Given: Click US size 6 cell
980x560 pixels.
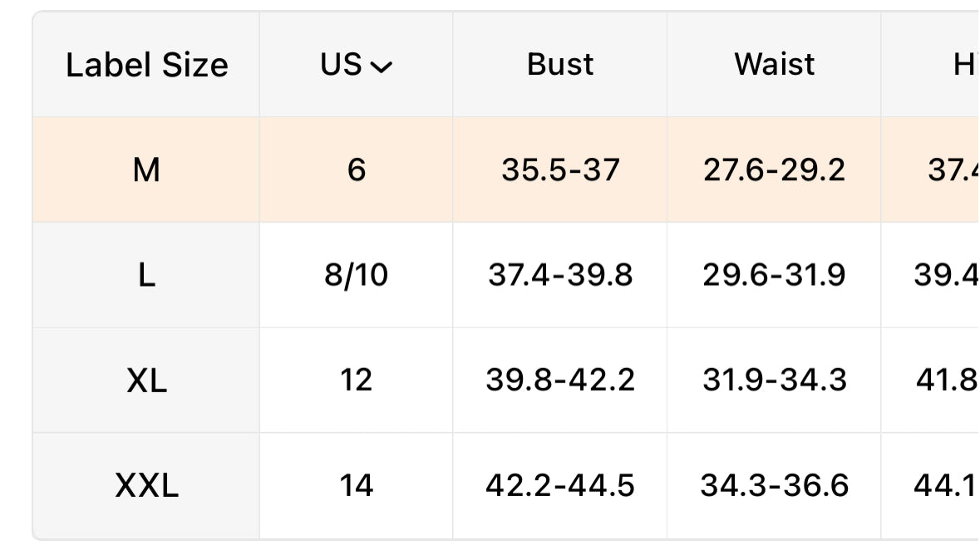Looking at the screenshot, I should (357, 169).
